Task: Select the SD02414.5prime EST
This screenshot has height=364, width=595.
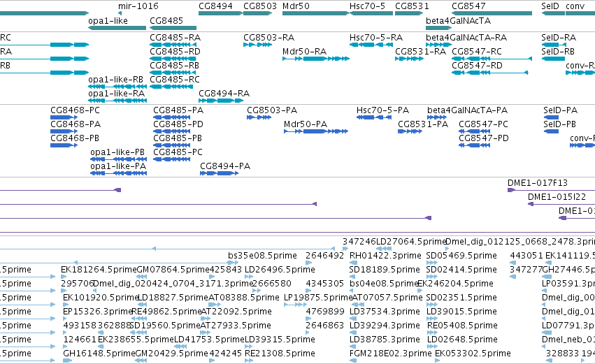Action: point(461,270)
